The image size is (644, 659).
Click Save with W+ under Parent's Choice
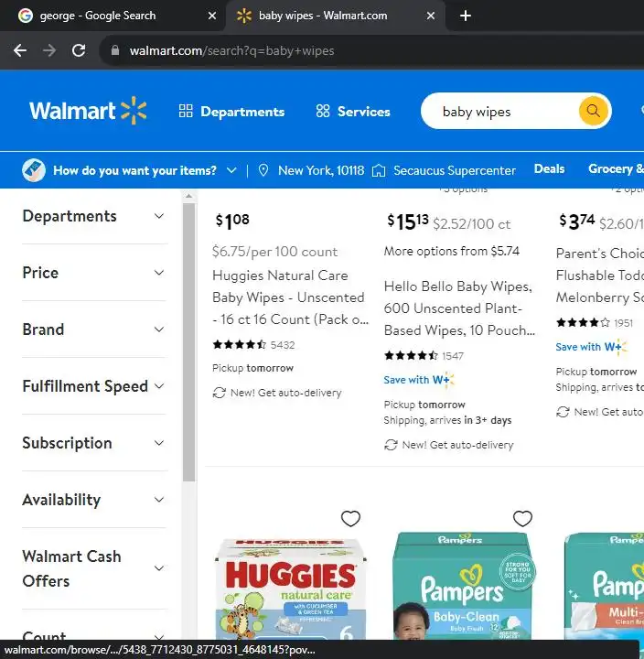(591, 347)
